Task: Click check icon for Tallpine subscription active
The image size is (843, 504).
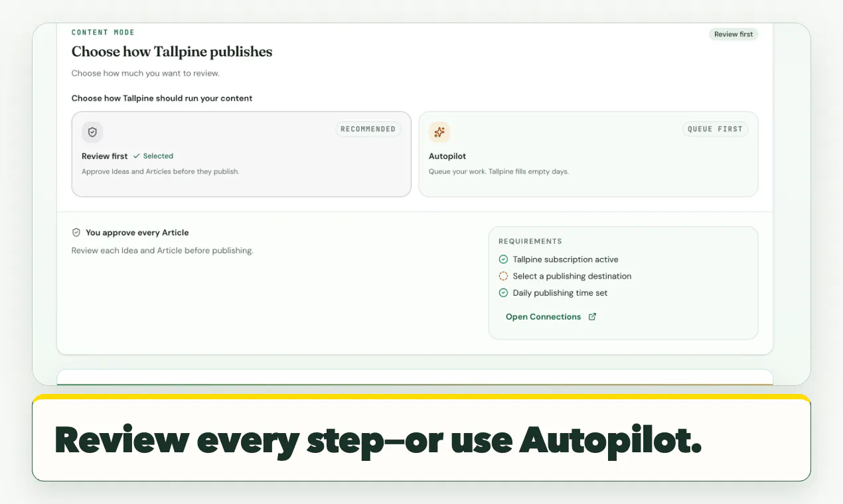Action: click(x=503, y=259)
